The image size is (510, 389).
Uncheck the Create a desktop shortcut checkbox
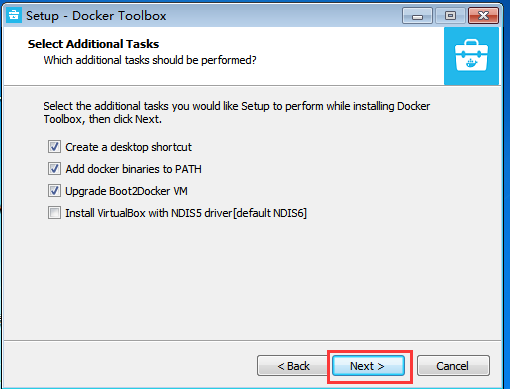pyautogui.click(x=54, y=147)
